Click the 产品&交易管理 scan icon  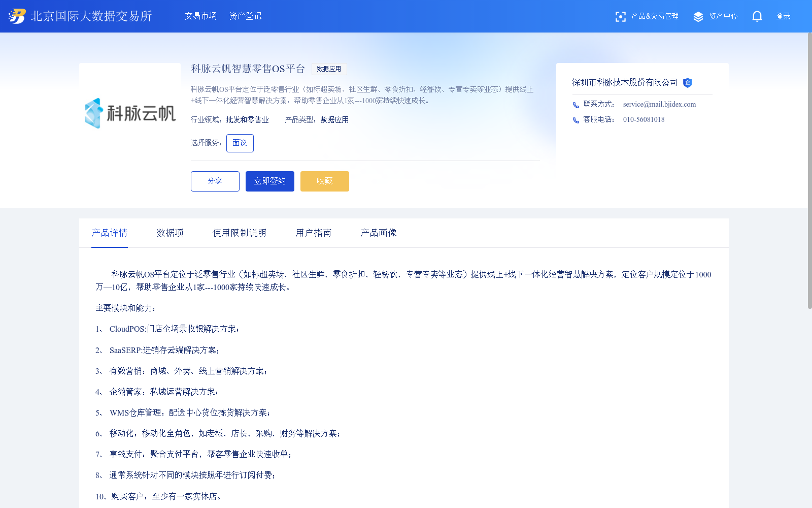(620, 17)
